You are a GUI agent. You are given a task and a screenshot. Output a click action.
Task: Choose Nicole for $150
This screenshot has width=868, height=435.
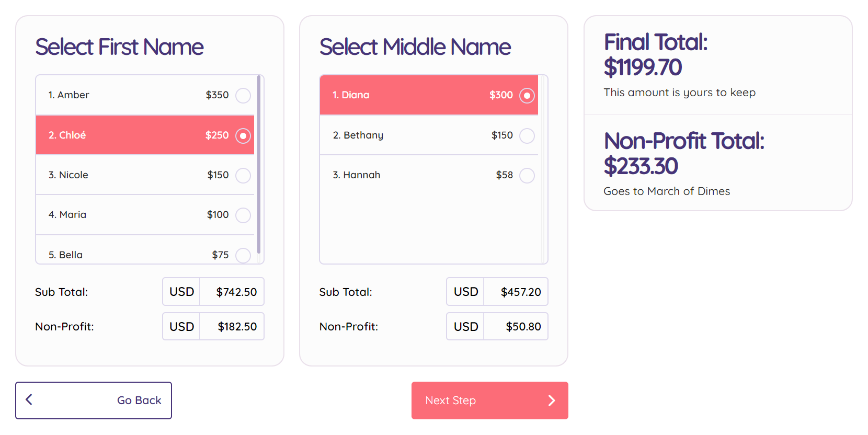[145, 175]
